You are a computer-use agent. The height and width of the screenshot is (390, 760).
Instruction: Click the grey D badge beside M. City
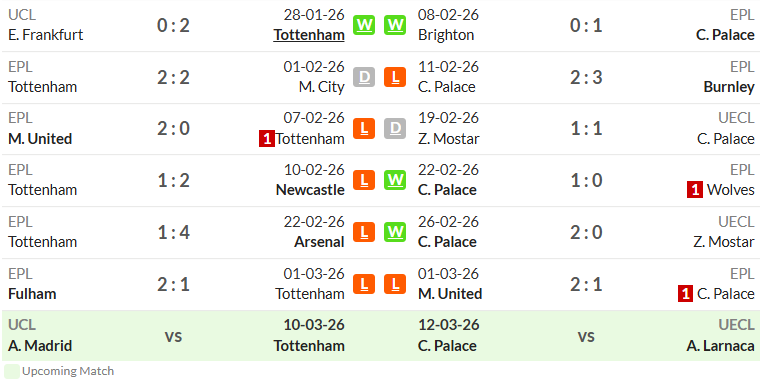tap(364, 77)
